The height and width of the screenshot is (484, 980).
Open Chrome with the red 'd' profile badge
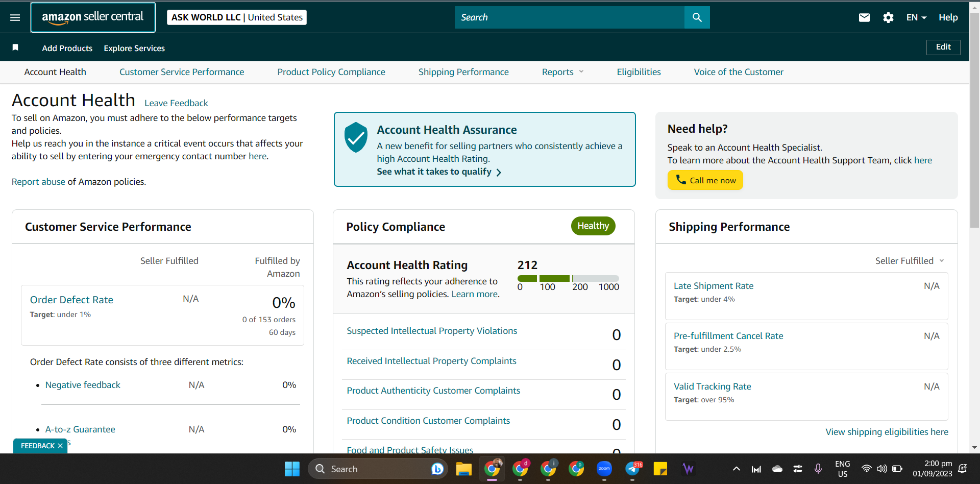(x=520, y=469)
